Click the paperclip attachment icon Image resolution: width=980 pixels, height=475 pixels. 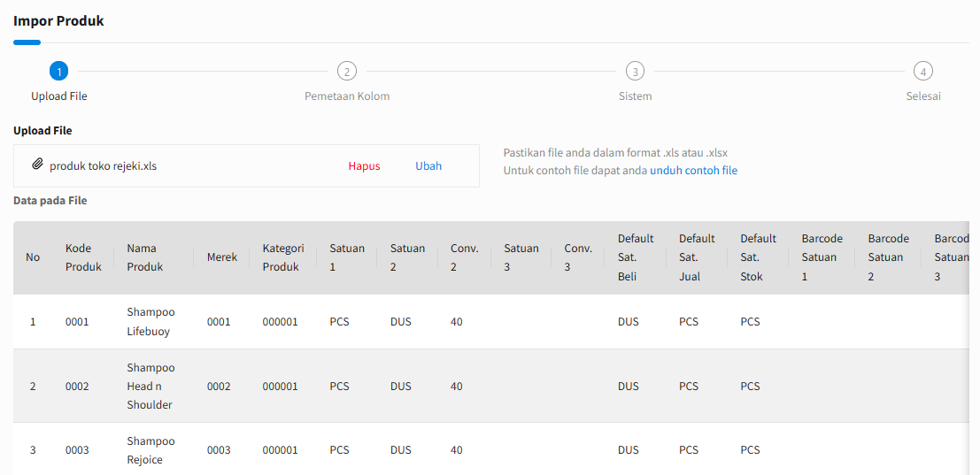click(x=37, y=165)
